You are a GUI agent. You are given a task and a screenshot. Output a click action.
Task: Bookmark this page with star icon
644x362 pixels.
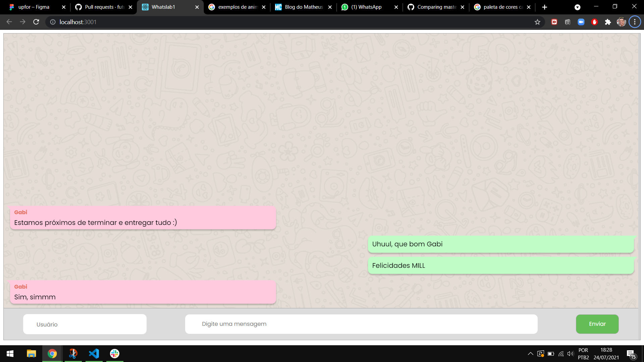coord(537,22)
